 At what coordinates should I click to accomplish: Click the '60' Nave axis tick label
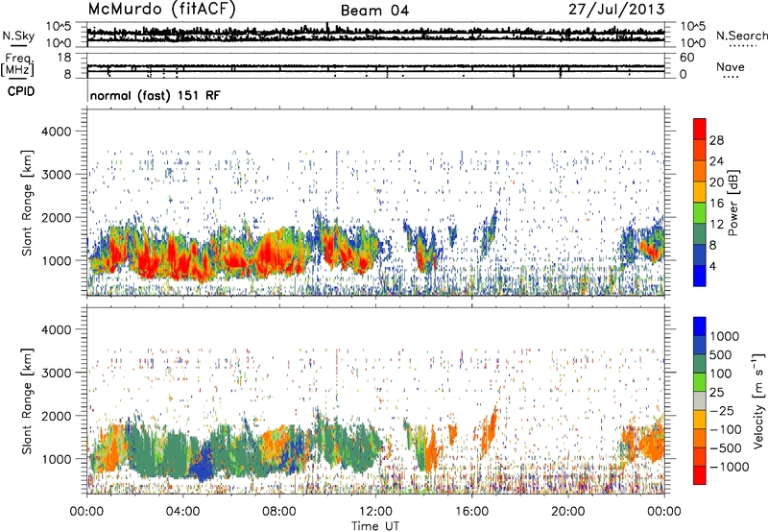686,58
